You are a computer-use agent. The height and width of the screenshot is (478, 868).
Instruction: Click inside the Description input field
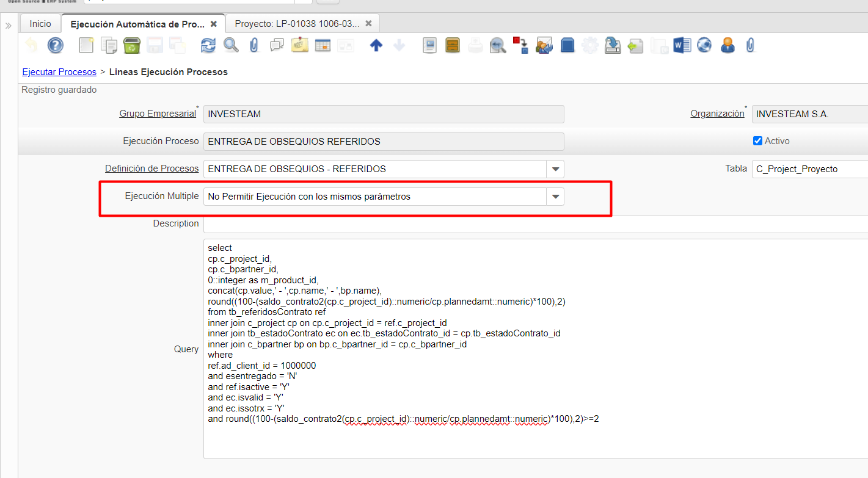[x=531, y=224]
